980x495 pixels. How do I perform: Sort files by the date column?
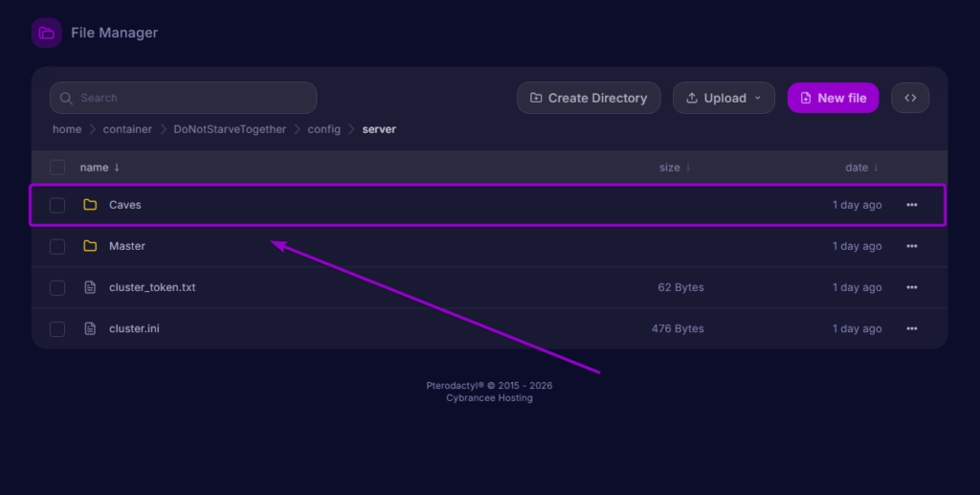[x=862, y=168]
